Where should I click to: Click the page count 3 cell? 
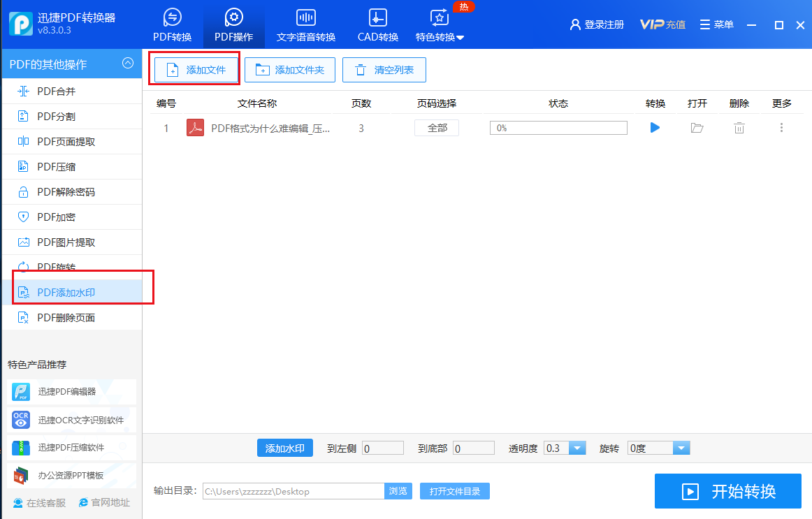(361, 128)
